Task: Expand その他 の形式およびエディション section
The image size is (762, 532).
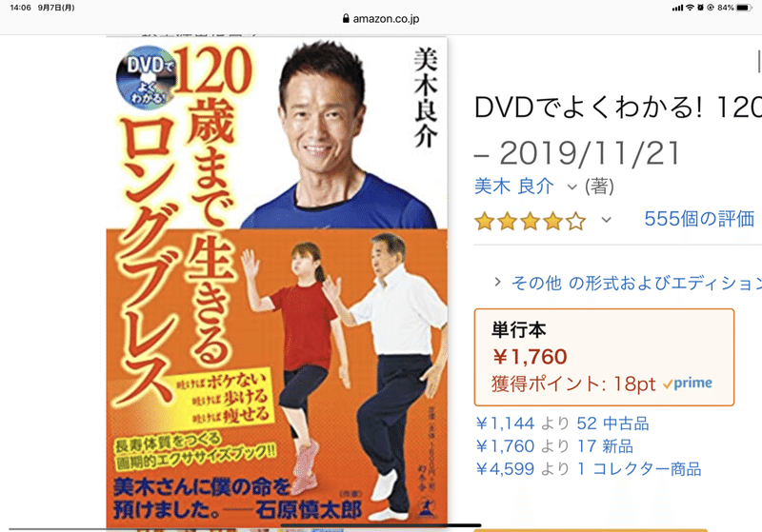Action: click(628, 283)
